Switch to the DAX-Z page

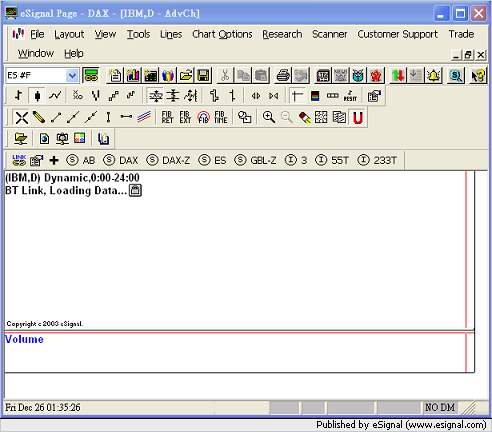[x=168, y=160]
